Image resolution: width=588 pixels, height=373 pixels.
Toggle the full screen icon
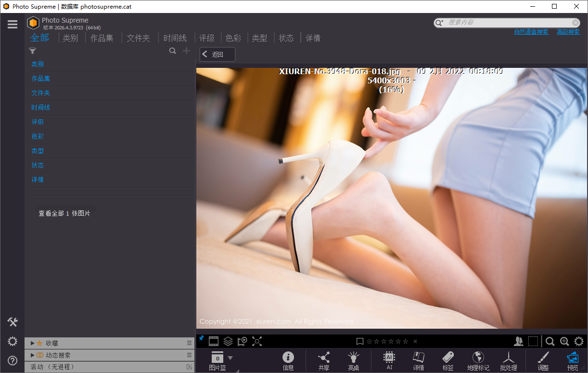click(x=257, y=341)
